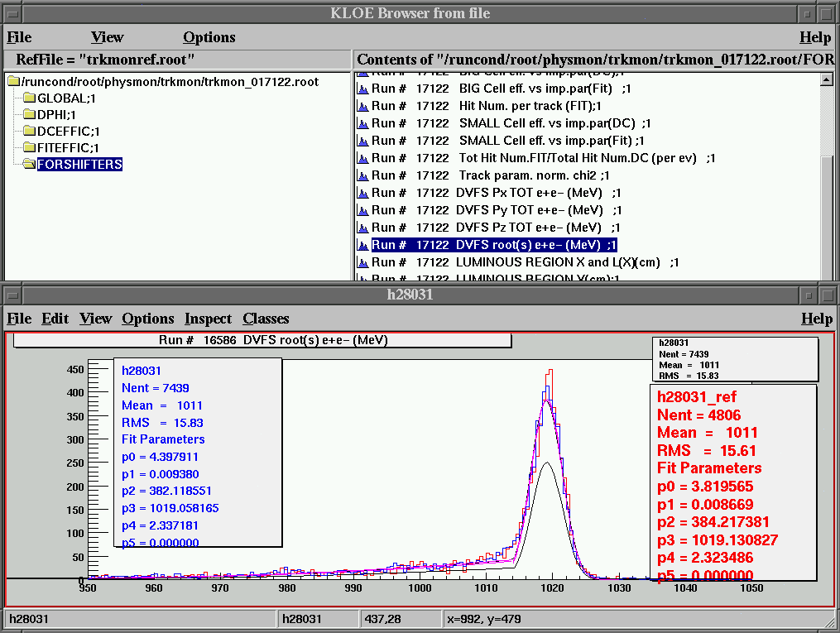Viewport: 840px width, 633px height.
Task: Click histogram icon for DVFS root(s) e+e-
Action: tap(362, 245)
